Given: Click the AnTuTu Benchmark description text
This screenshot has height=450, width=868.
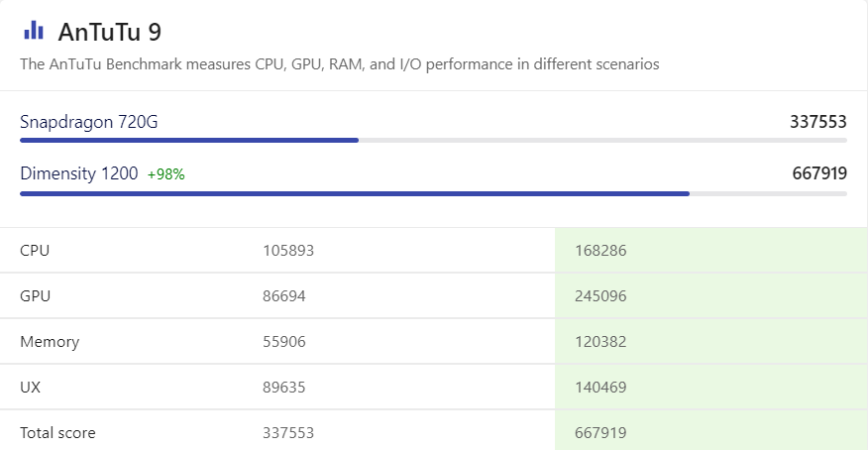Looking at the screenshot, I should pos(339,64).
